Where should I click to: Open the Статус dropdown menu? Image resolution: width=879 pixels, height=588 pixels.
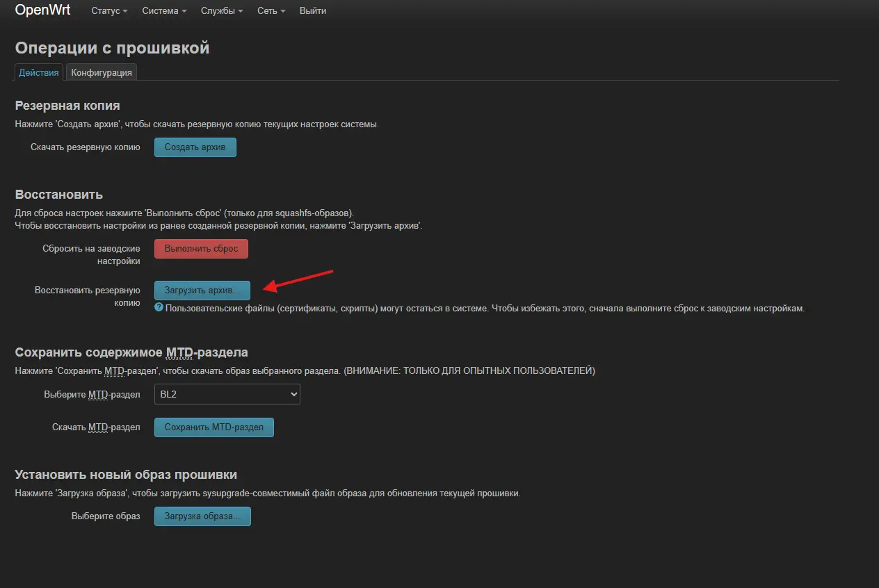click(x=109, y=11)
